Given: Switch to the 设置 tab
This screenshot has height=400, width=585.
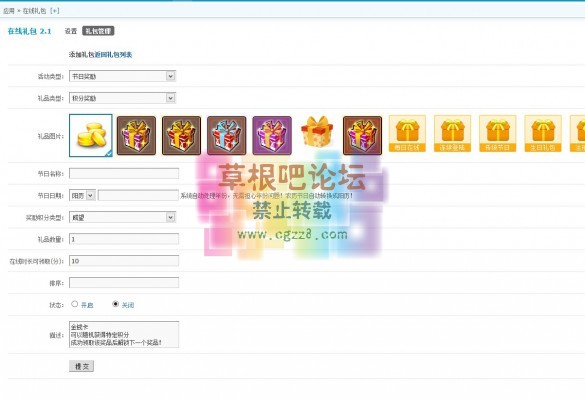Looking at the screenshot, I should [71, 31].
